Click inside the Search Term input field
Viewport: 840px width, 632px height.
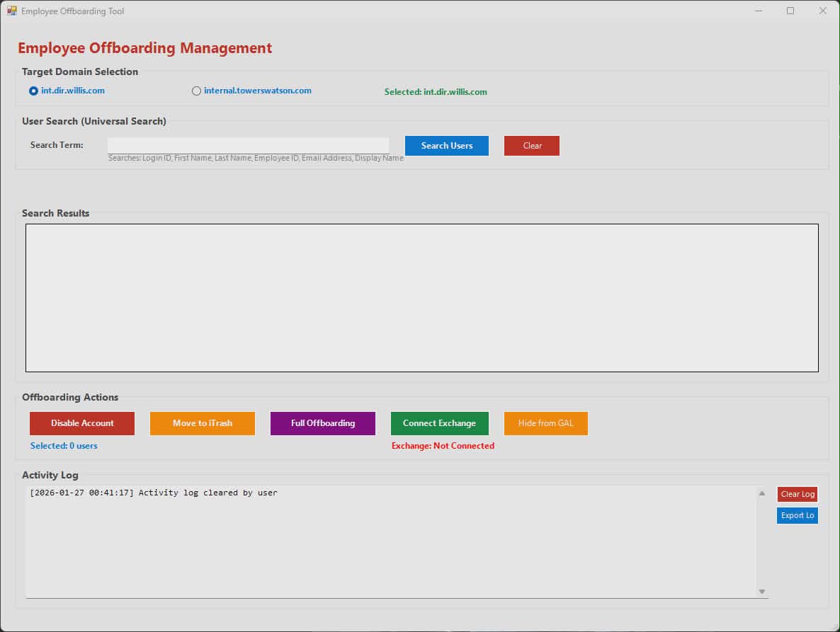pos(248,144)
